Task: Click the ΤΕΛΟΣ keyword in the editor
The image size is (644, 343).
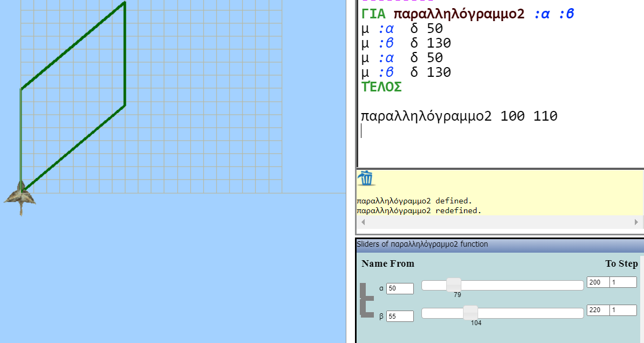Action: tap(381, 87)
